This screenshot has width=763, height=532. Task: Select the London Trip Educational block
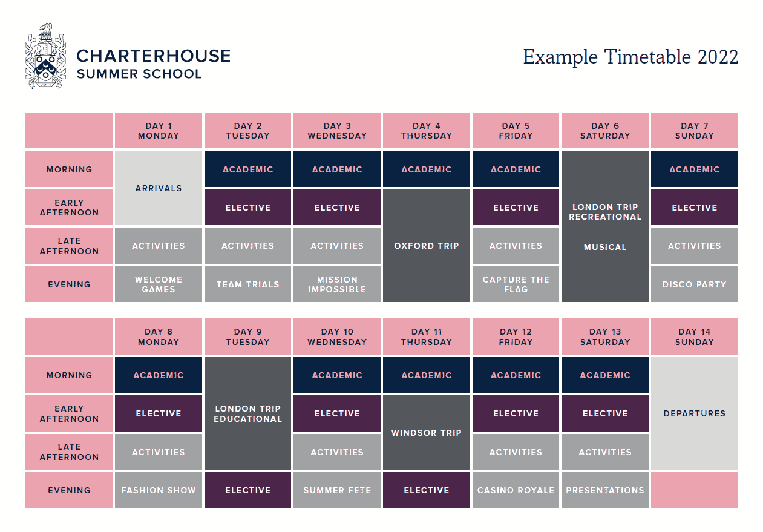[x=248, y=413]
